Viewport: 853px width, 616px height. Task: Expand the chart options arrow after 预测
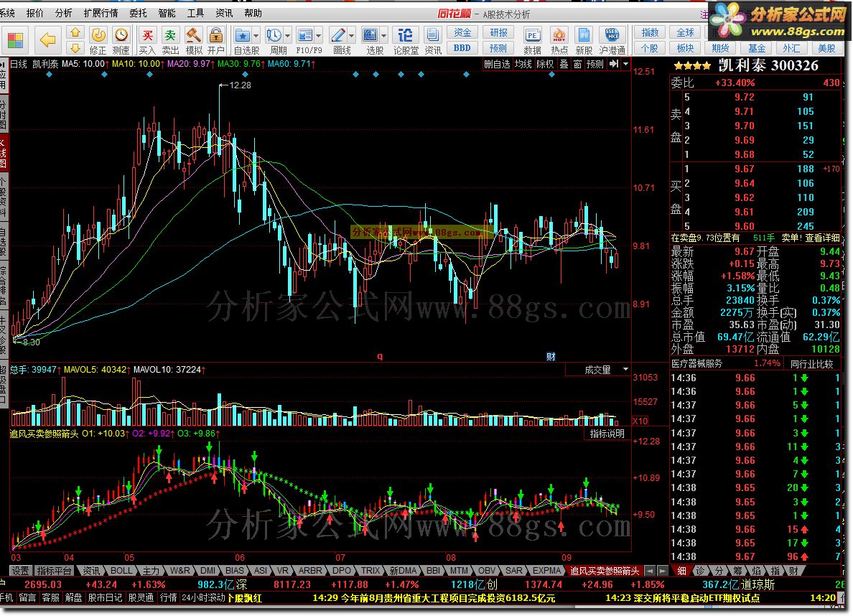coord(625,64)
